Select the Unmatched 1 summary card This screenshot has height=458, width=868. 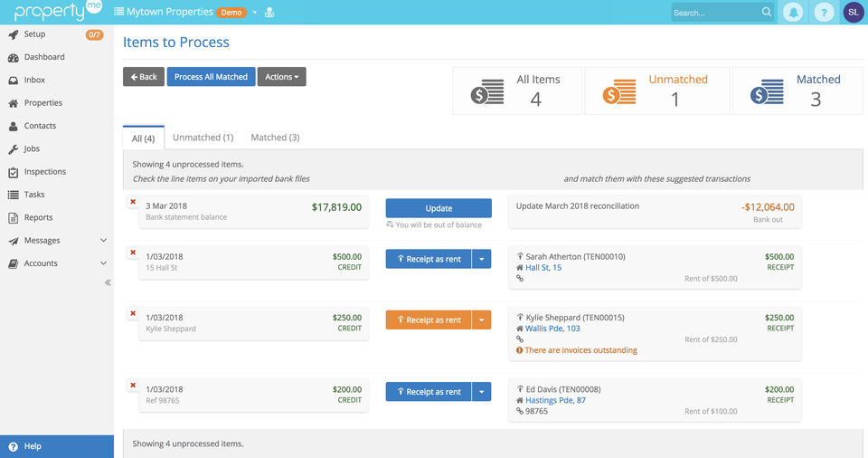(x=657, y=91)
